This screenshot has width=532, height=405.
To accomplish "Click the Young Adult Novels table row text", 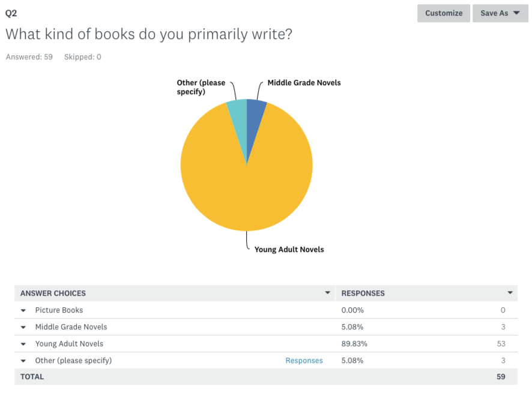I will click(x=69, y=344).
